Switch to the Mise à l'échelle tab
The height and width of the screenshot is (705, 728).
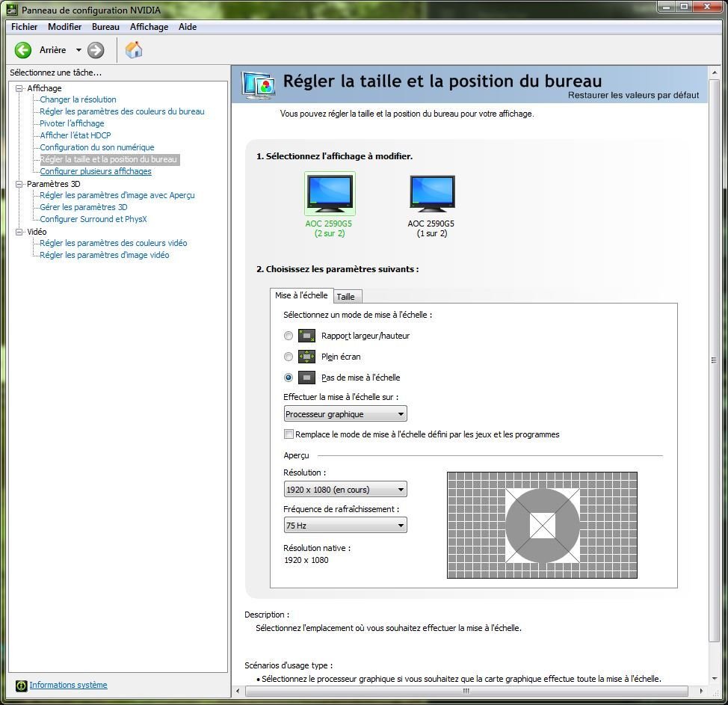pyautogui.click(x=301, y=295)
